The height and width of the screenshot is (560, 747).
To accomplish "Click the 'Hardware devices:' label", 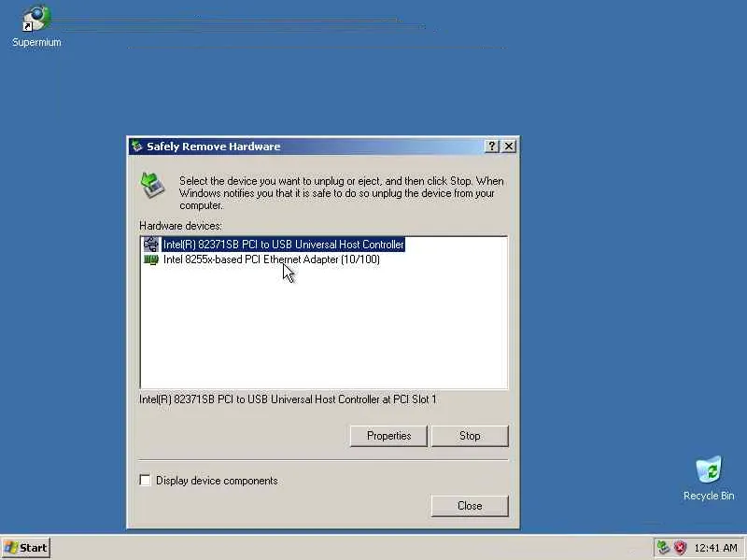I will coord(180,226).
